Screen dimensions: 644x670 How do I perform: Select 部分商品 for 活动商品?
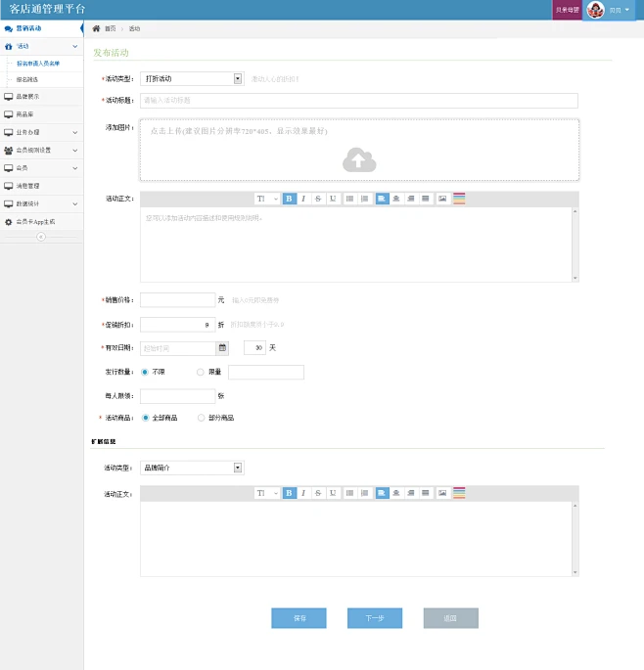201,418
